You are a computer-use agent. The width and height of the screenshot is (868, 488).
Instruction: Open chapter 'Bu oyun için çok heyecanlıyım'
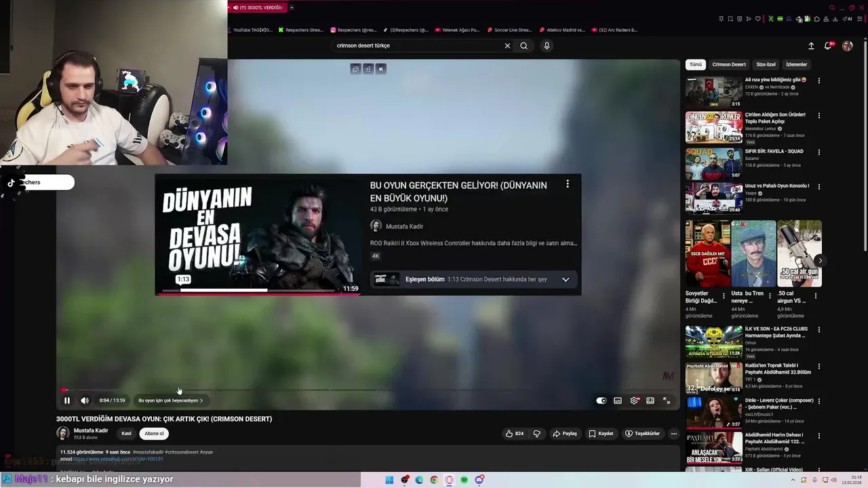click(170, 401)
